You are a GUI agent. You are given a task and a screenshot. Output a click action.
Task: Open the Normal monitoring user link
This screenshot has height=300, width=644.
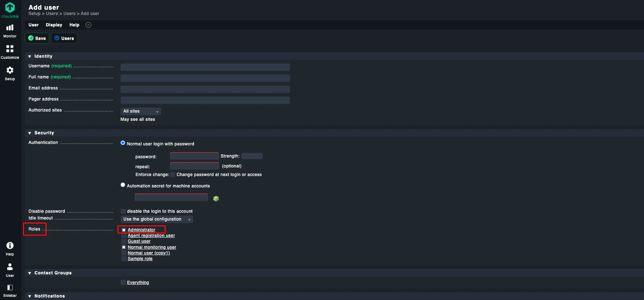click(152, 247)
